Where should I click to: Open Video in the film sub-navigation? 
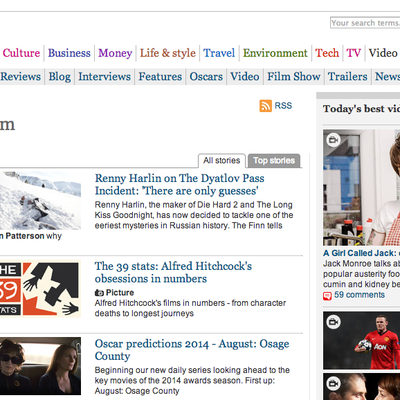pyautogui.click(x=245, y=76)
